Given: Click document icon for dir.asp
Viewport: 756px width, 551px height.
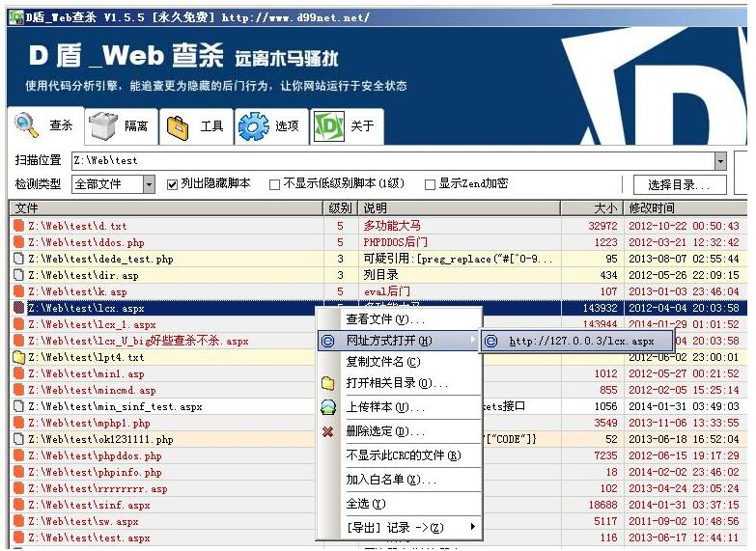Looking at the screenshot, I should click(18, 275).
